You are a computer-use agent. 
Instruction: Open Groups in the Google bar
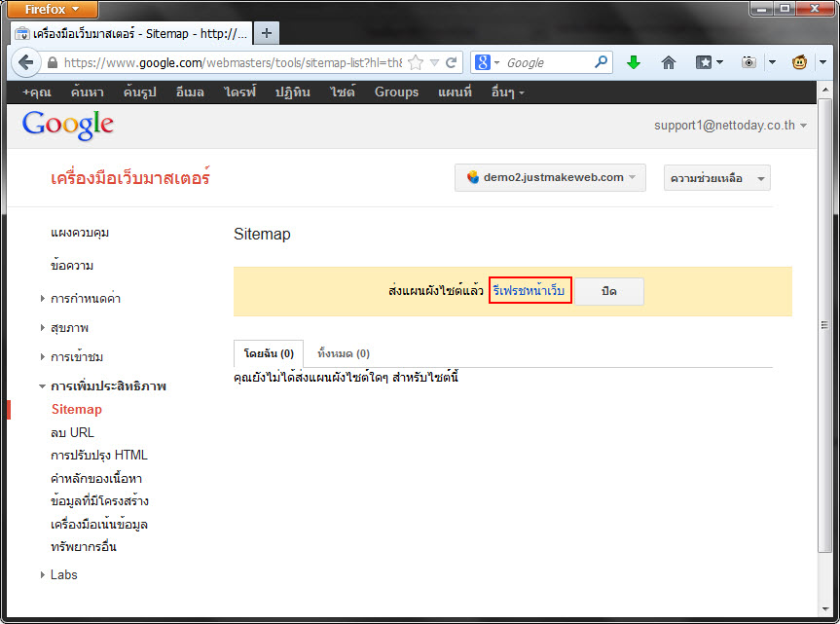pos(396,92)
